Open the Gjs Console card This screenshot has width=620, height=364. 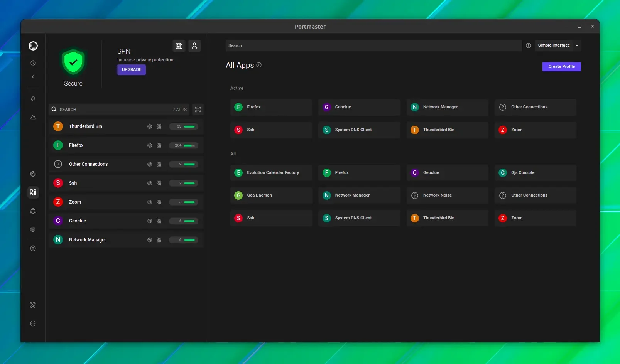(536, 173)
